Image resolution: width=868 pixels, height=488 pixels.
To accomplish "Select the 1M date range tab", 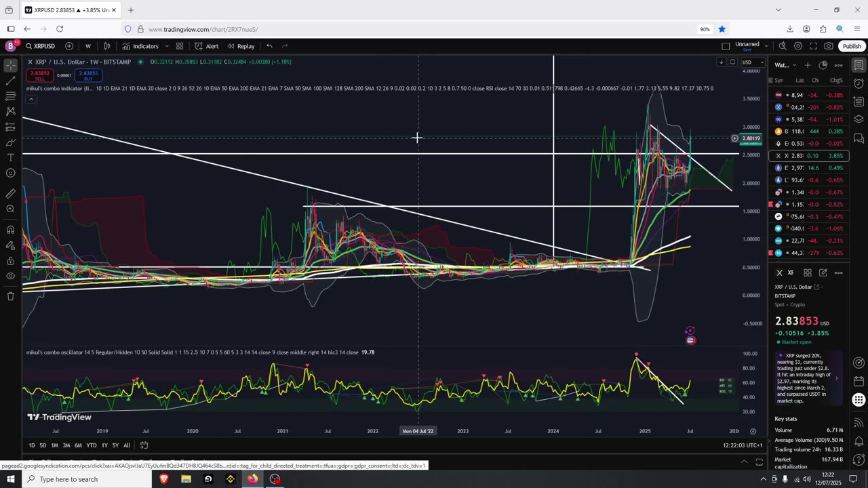I will [x=55, y=445].
